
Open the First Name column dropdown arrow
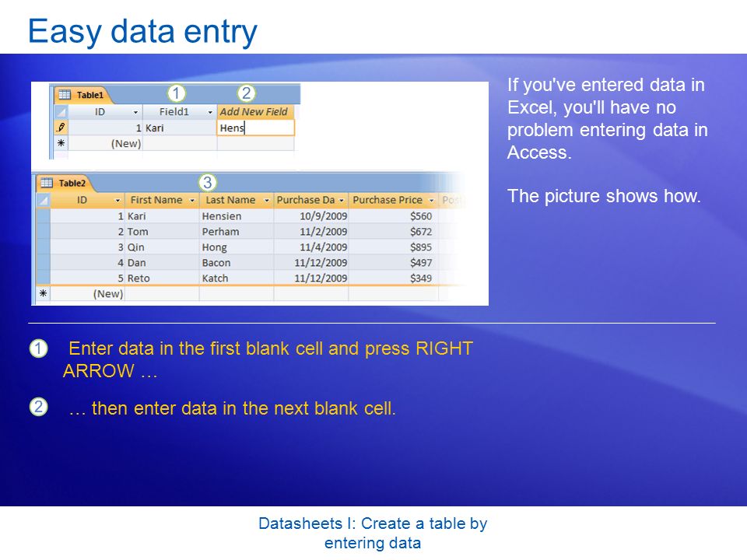click(x=192, y=201)
